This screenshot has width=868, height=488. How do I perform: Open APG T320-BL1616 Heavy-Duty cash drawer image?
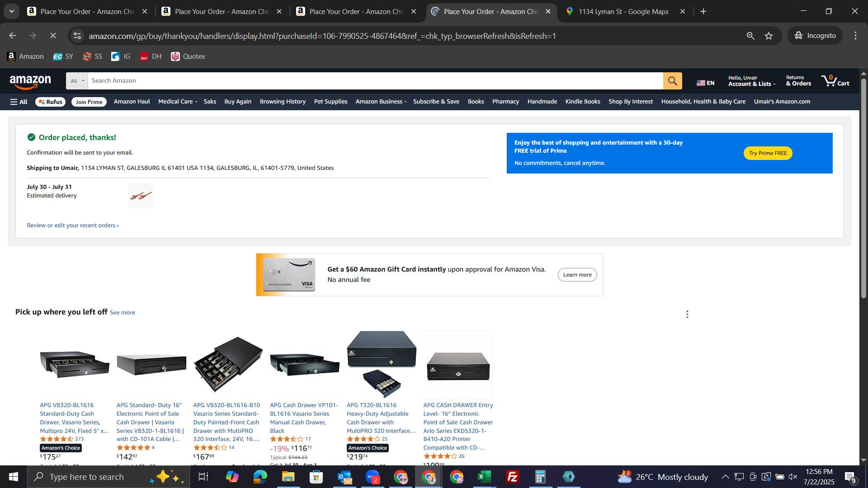click(382, 364)
